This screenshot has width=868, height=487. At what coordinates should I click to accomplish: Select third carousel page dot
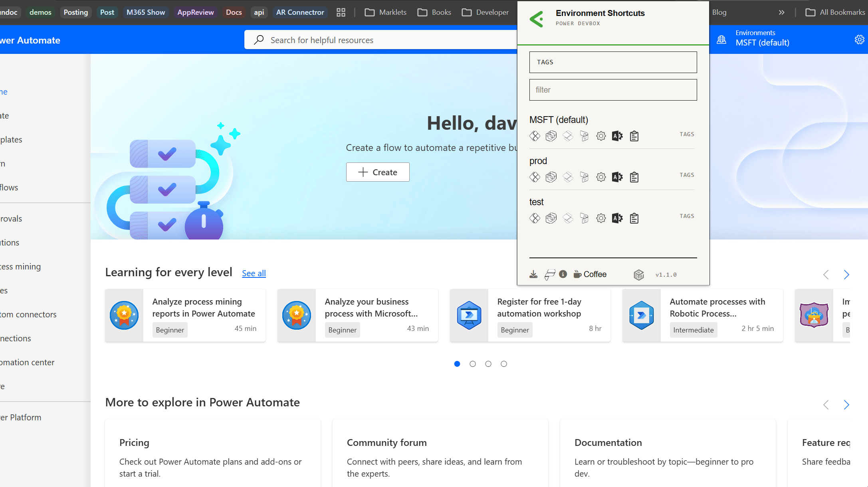click(488, 364)
